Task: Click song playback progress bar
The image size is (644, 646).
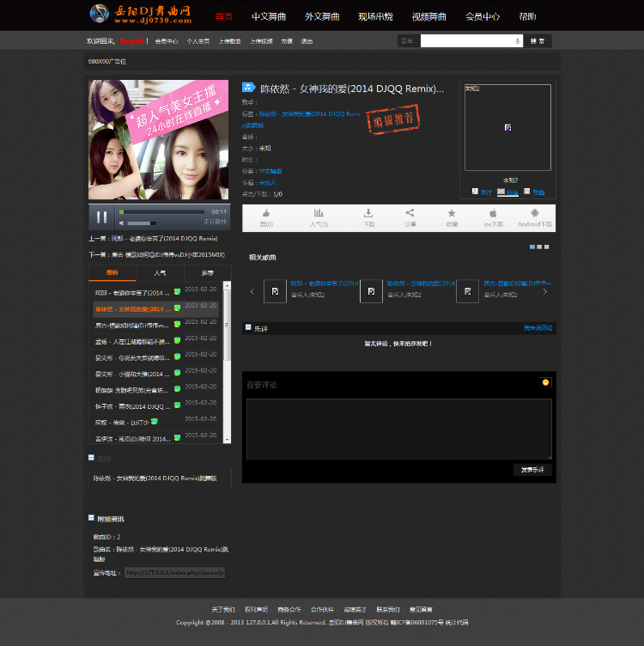Action: [x=161, y=212]
